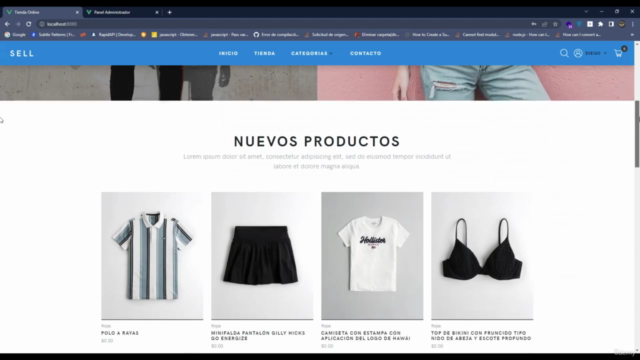The width and height of the screenshot is (640, 360).
Task: Click the purple extension icon in toolbar
Action: click(x=569, y=24)
